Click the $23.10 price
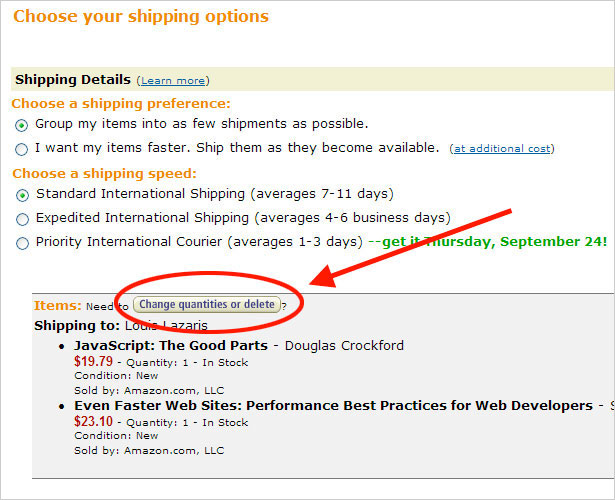The height and width of the screenshot is (500, 615). (93, 422)
